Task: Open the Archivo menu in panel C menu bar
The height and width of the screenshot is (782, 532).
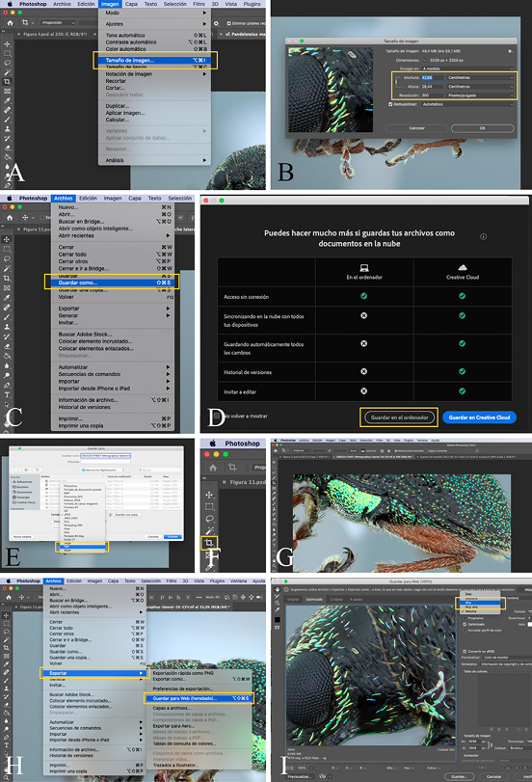Action: click(63, 198)
